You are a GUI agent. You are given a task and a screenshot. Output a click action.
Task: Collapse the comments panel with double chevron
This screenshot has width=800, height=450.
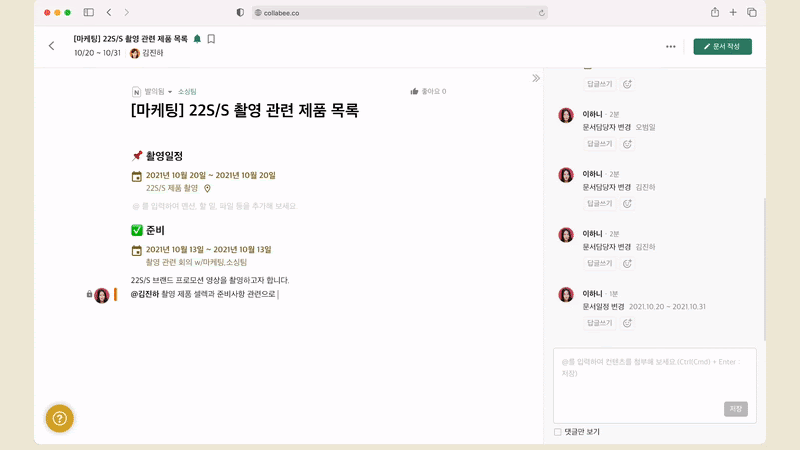[536, 78]
